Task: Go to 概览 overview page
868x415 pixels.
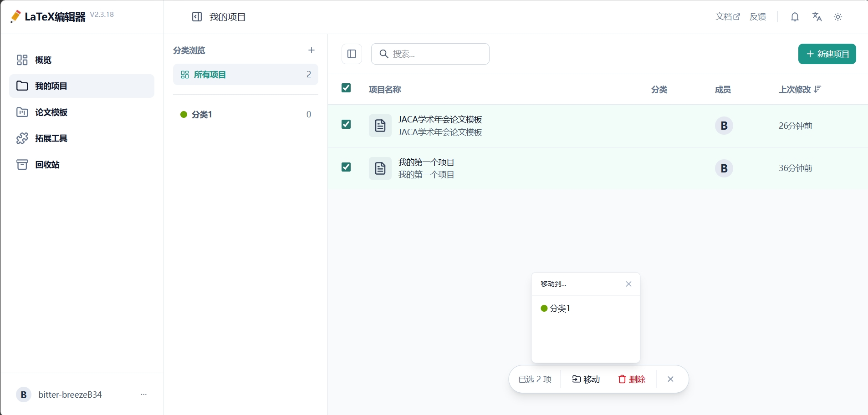Action: pos(82,60)
